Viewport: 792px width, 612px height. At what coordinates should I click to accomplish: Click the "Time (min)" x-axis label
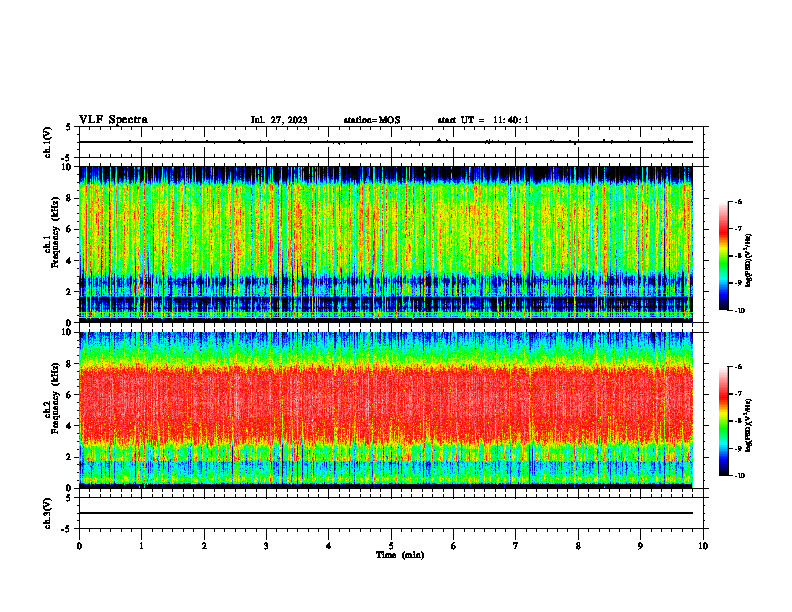pos(400,555)
